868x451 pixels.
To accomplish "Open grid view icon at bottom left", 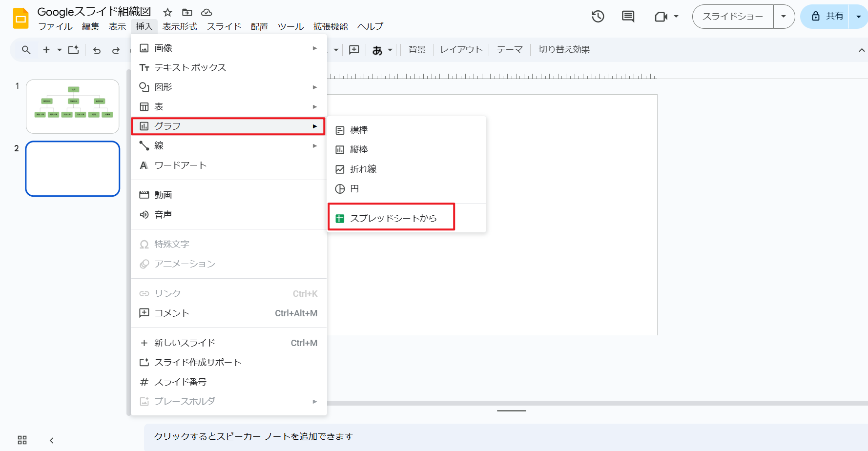I will (22, 440).
